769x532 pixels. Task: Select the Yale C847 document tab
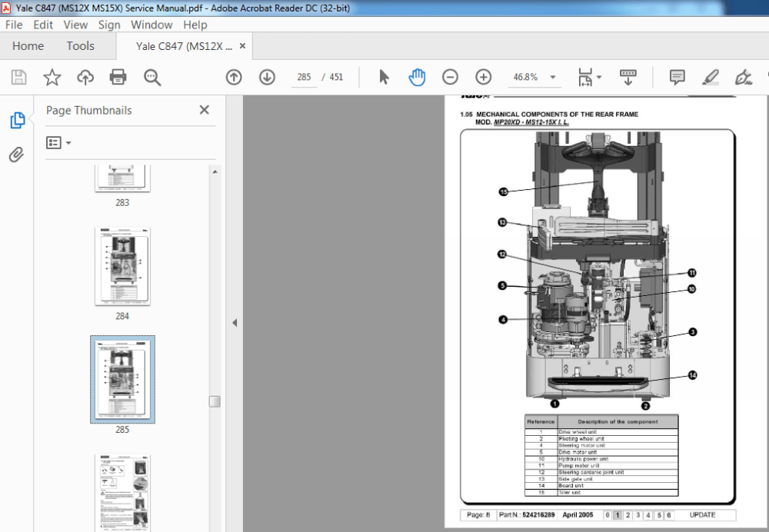[x=185, y=46]
